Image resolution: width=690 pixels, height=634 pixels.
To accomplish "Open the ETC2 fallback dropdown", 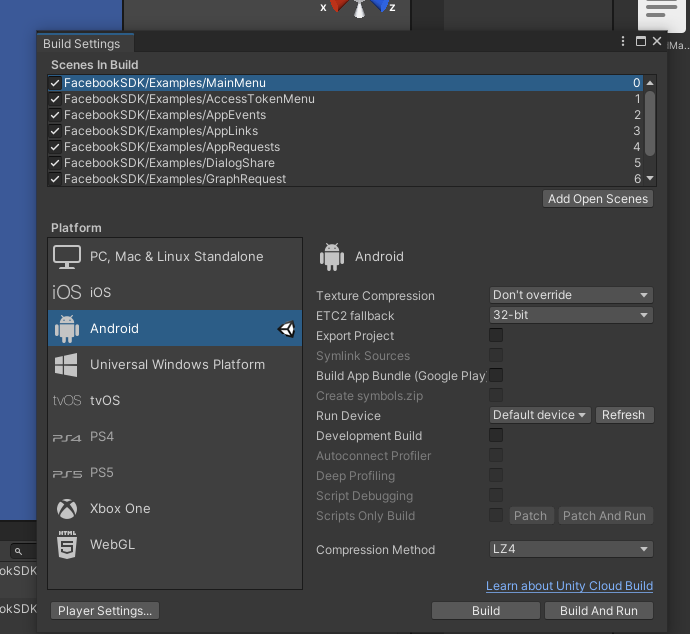I will coord(571,315).
